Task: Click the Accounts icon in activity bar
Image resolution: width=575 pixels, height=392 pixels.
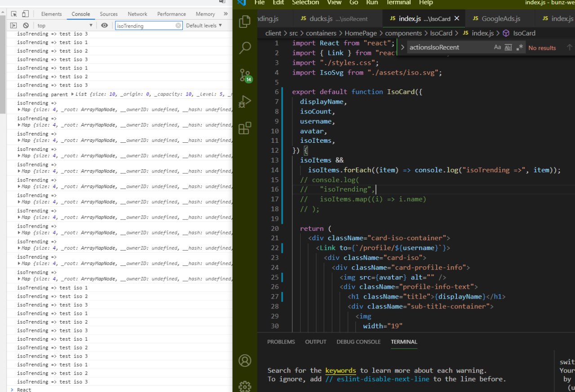Action: coord(245,360)
